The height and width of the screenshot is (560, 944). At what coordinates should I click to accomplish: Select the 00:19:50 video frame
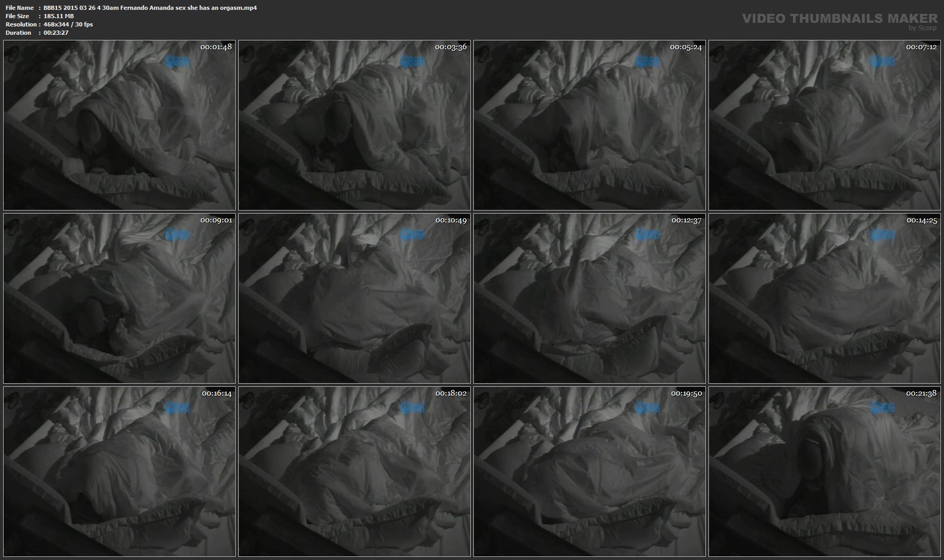(x=590, y=471)
